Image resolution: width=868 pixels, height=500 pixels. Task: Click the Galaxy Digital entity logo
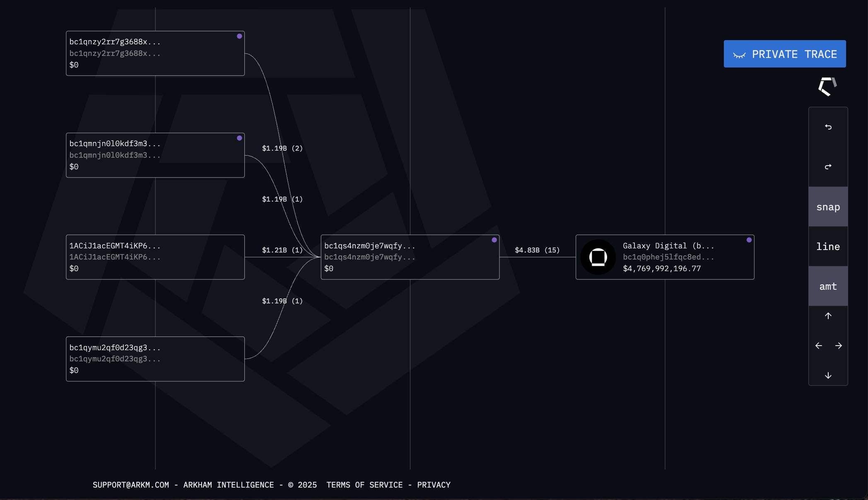tap(598, 257)
